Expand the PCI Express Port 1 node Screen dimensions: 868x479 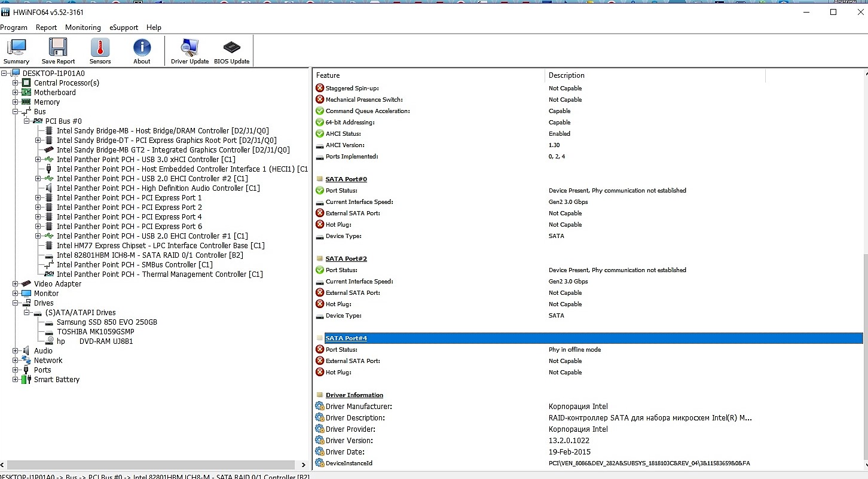[38, 197]
